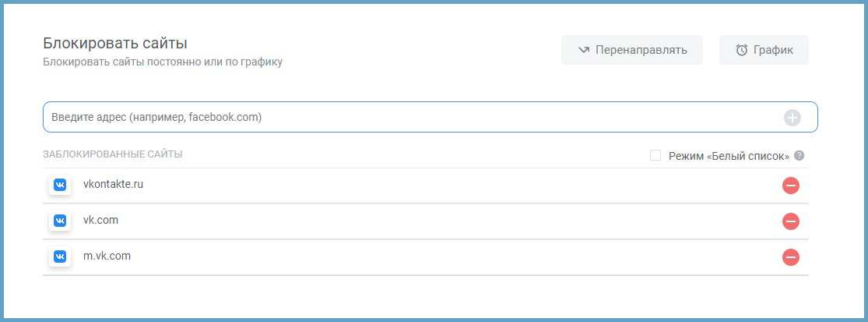
Task: Open the Перенаправлять redirect settings
Action: (631, 50)
